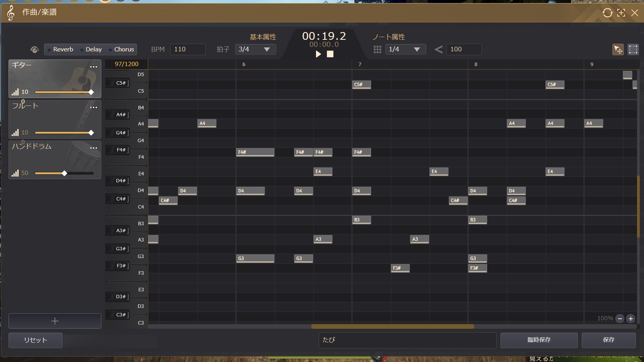644x362 pixels.
Task: Click the song title field たび
Action: pyautogui.click(x=407, y=340)
